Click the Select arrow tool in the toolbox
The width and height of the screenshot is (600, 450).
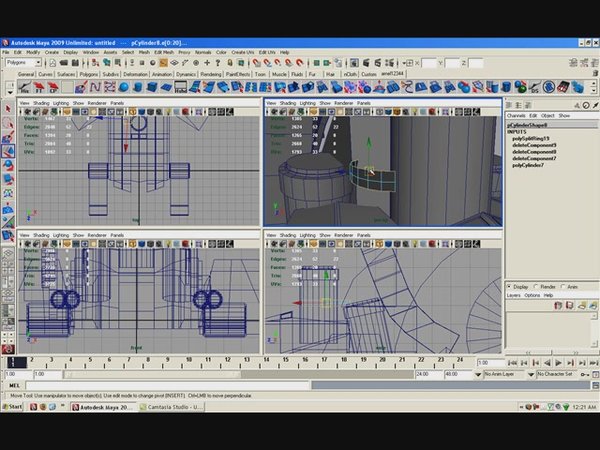tap(8, 107)
